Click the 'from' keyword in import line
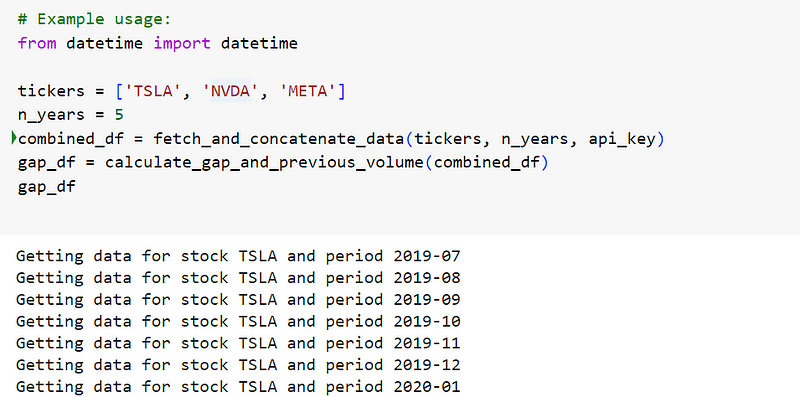Viewport: 800px width, 397px height. (37, 43)
